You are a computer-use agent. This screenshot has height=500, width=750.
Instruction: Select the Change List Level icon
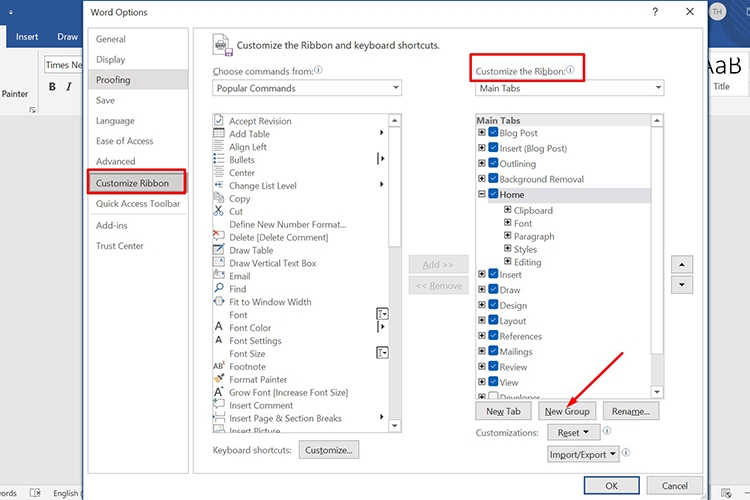tap(219, 185)
